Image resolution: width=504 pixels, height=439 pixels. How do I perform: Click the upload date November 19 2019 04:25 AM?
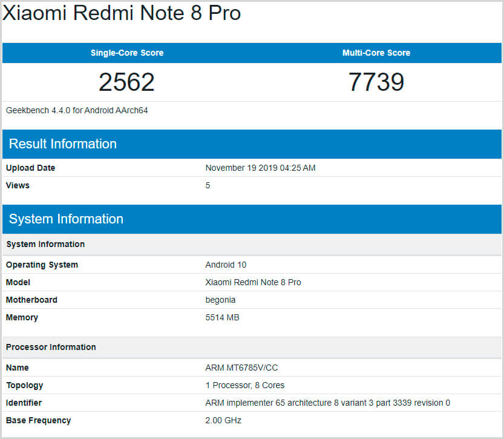coord(260,168)
